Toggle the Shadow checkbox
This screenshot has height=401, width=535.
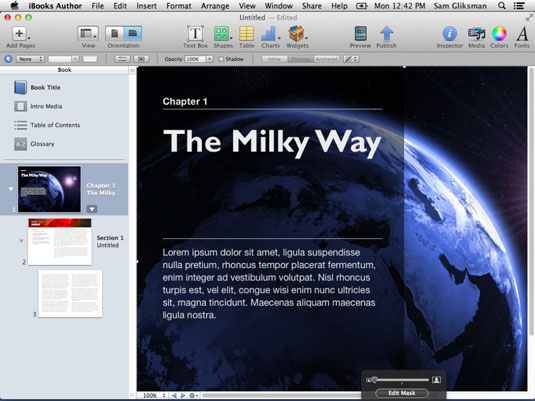coord(221,59)
